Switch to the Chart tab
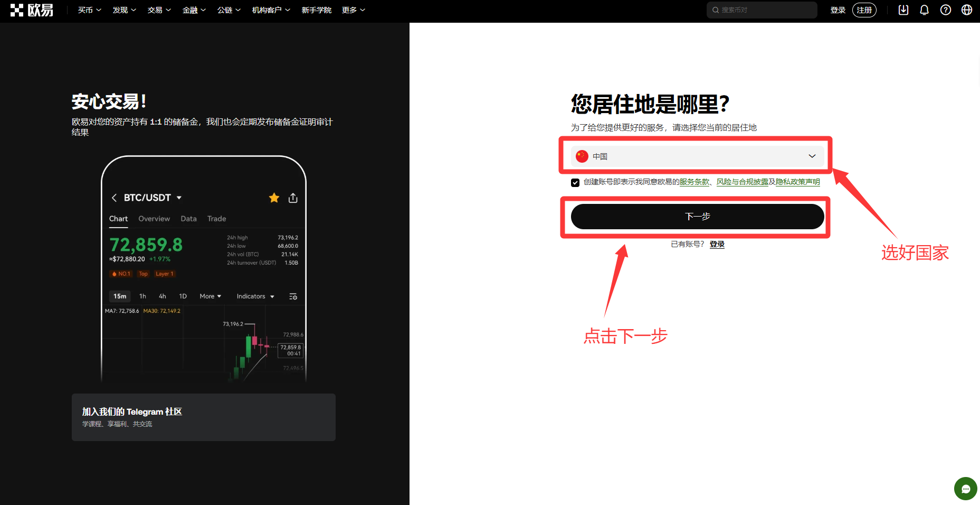The image size is (980, 505). click(x=119, y=219)
